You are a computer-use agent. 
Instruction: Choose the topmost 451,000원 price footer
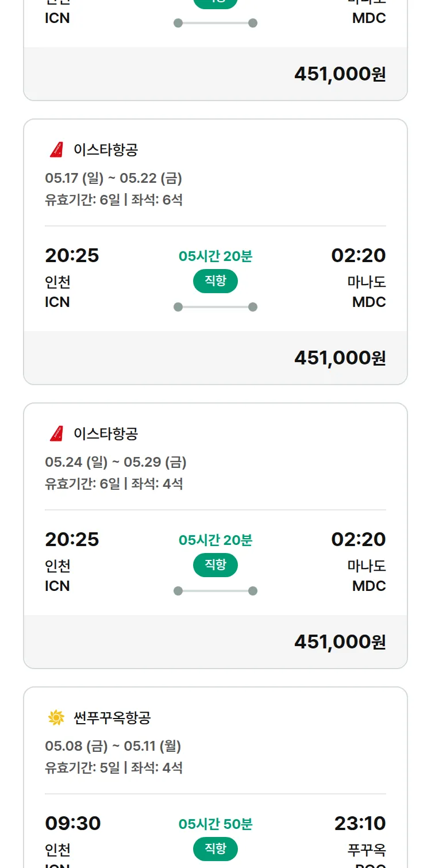pos(340,74)
